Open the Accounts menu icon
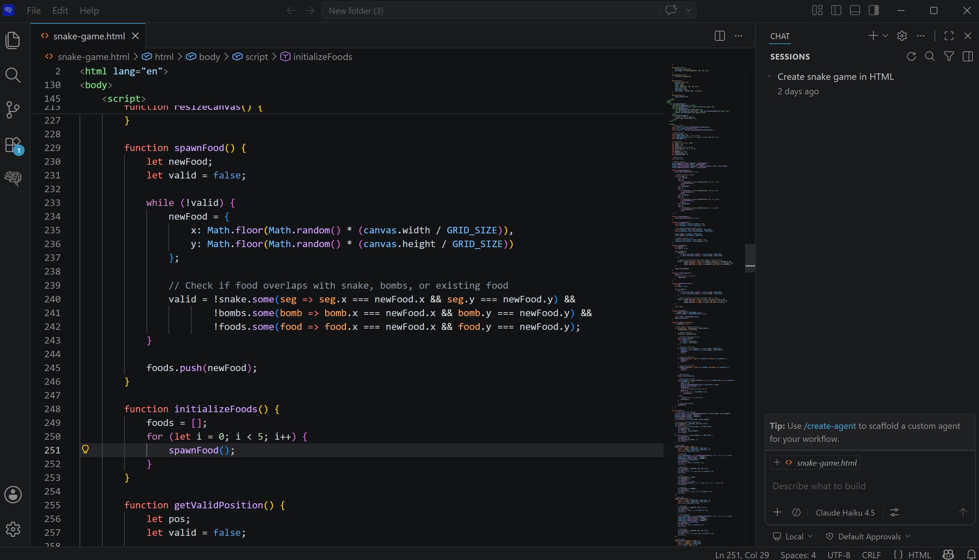The width and height of the screenshot is (979, 560). click(x=13, y=495)
